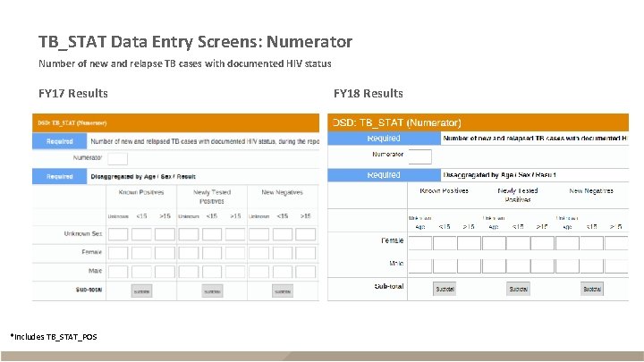Viewport: 644px width, 362px height.
Task: Select FY18 Male, Newly Tested Positives <15 field
Action: (518, 266)
